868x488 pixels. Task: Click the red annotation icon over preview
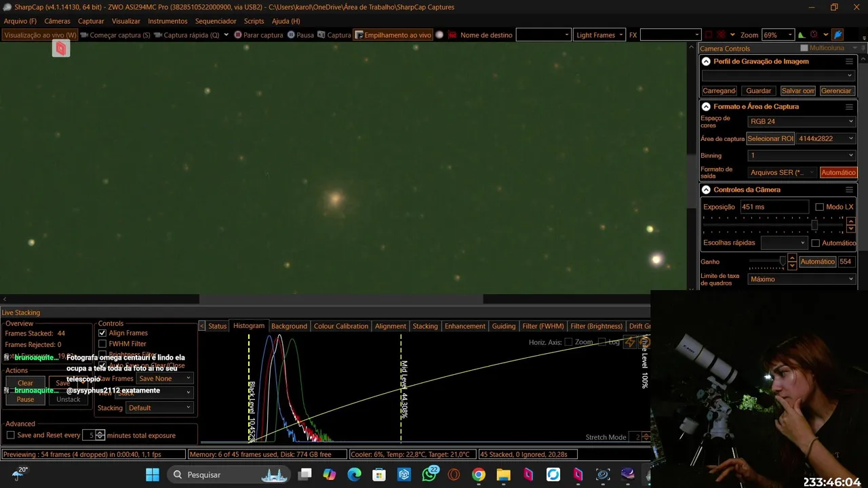61,48
